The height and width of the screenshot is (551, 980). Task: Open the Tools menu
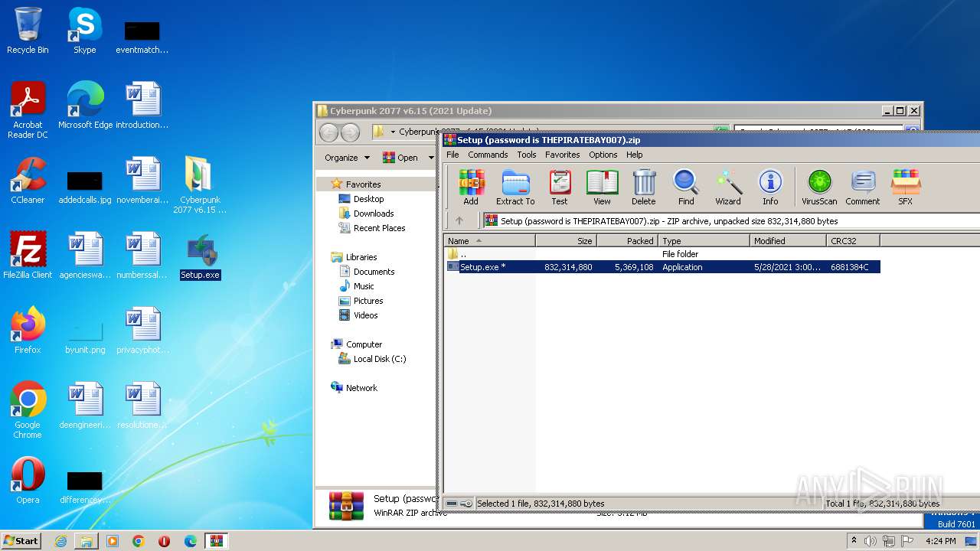[527, 155]
